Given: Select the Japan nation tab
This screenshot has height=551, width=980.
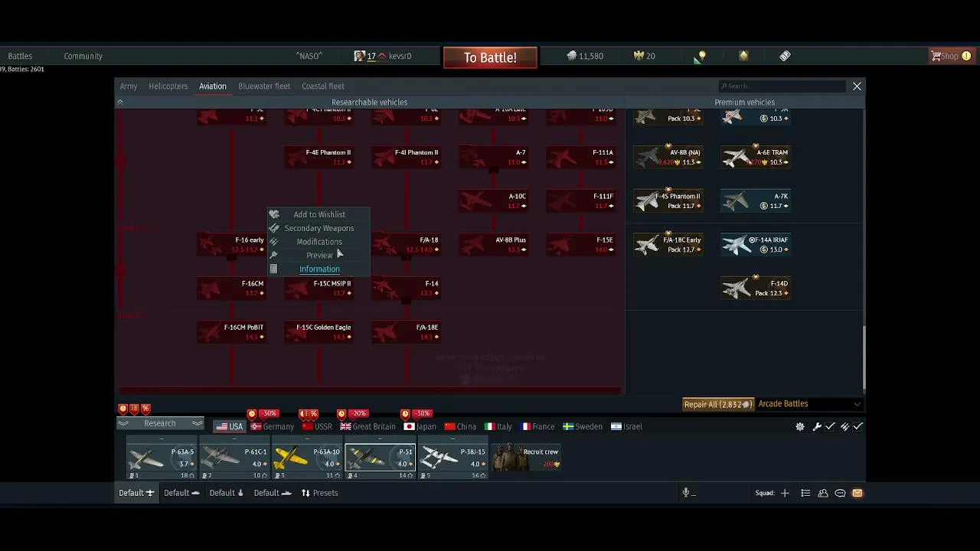Looking at the screenshot, I should (x=420, y=427).
